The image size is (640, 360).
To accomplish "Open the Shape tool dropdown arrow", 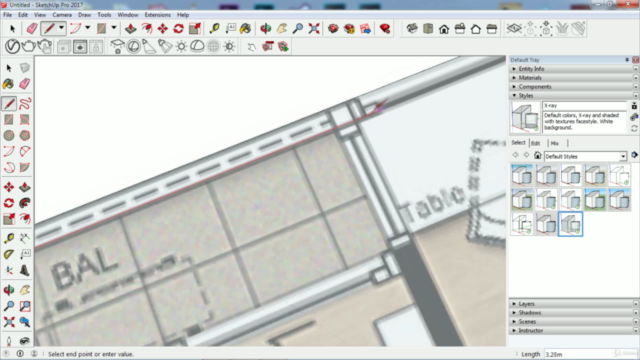I will [114, 29].
